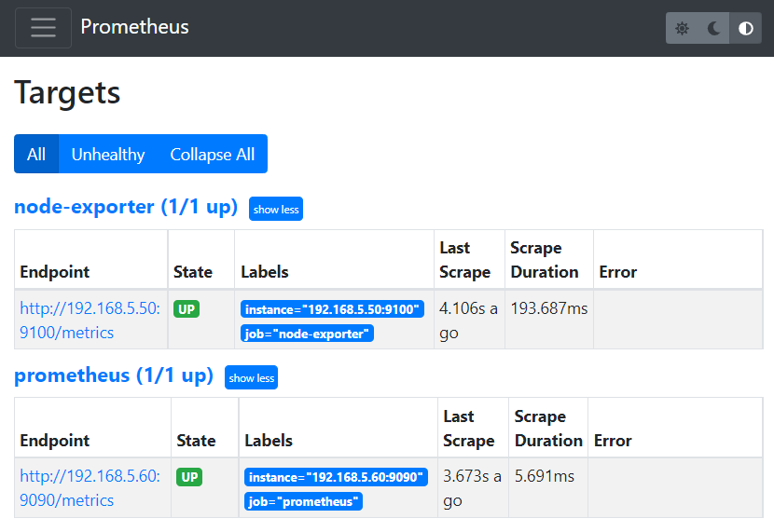Click job="node-exporter" label badge

[307, 334]
